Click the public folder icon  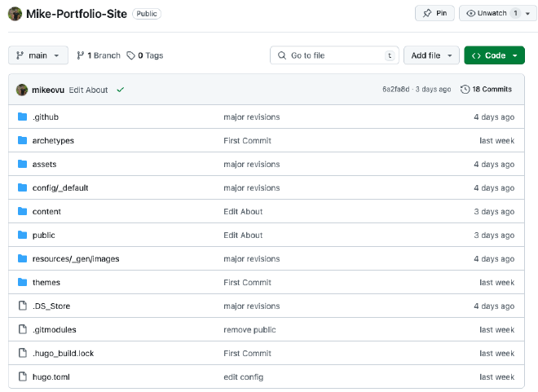coord(22,236)
